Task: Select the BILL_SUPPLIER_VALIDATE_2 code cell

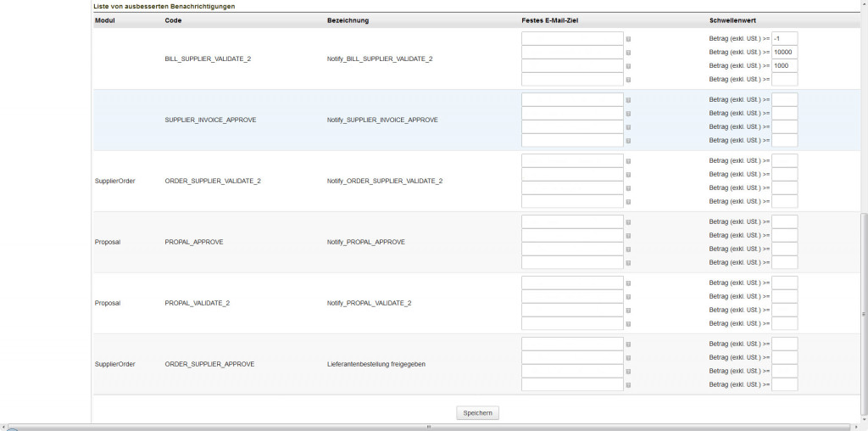Action: [208, 59]
